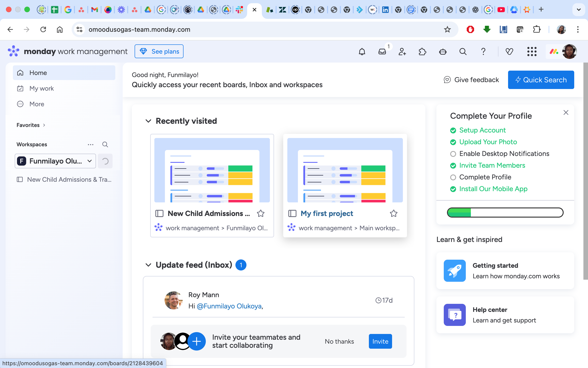Switch to the Gmail browser tab

95,10
